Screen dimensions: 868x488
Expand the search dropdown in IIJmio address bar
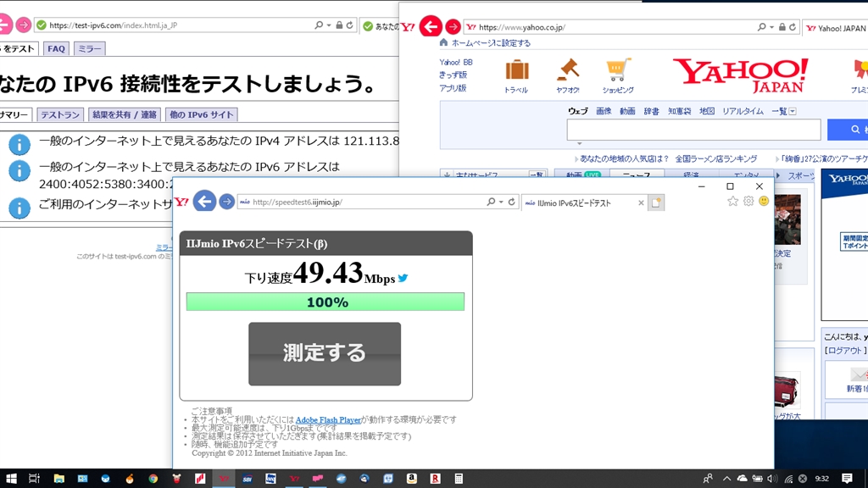click(500, 202)
